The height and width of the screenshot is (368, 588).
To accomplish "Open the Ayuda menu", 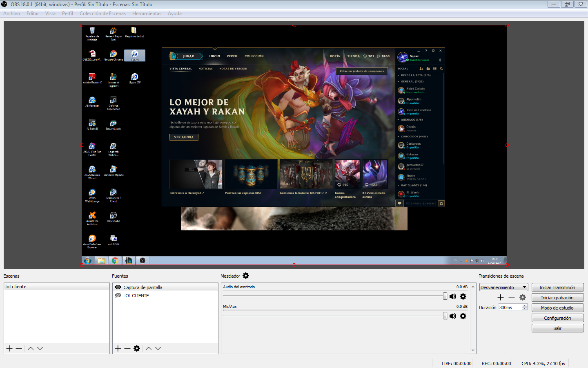I will [174, 13].
